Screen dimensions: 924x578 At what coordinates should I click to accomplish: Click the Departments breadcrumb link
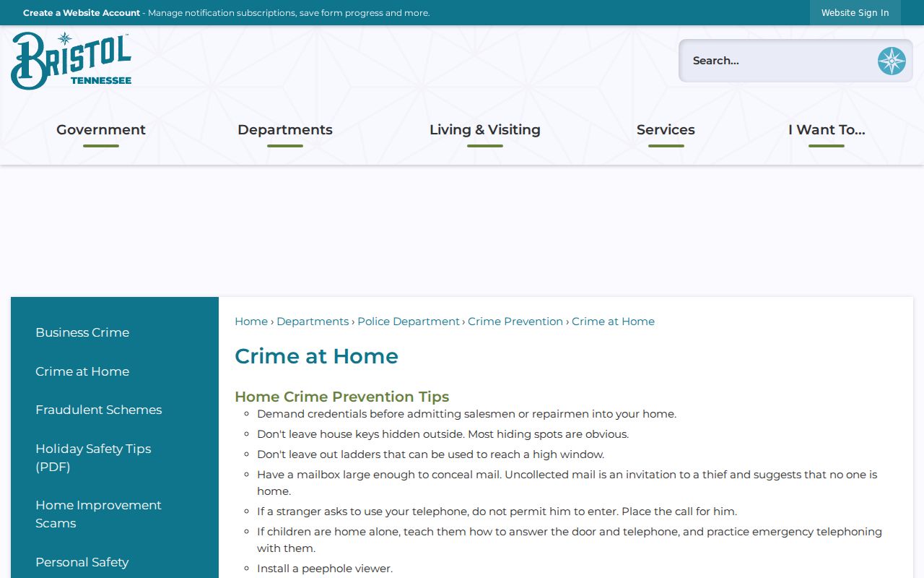tap(313, 322)
